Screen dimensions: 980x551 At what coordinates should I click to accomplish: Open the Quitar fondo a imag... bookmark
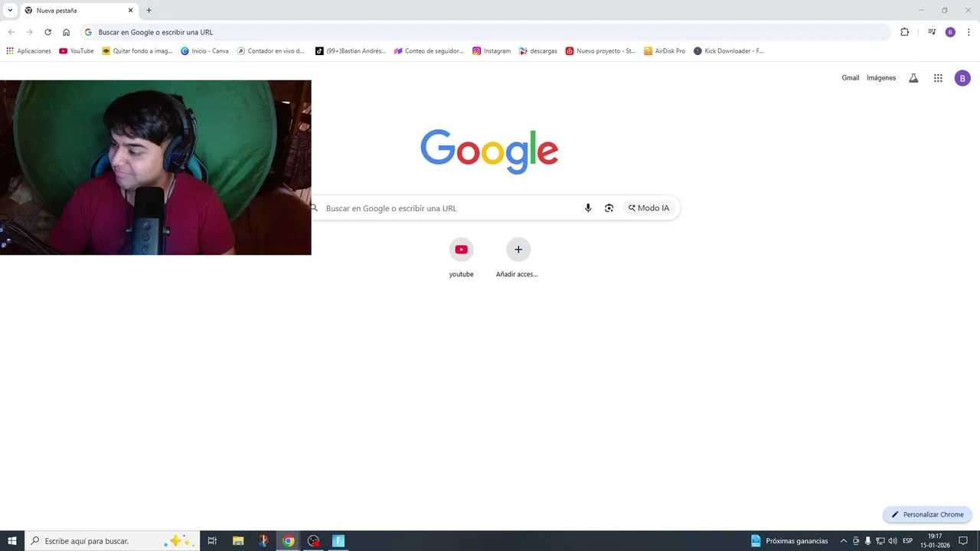coord(138,51)
